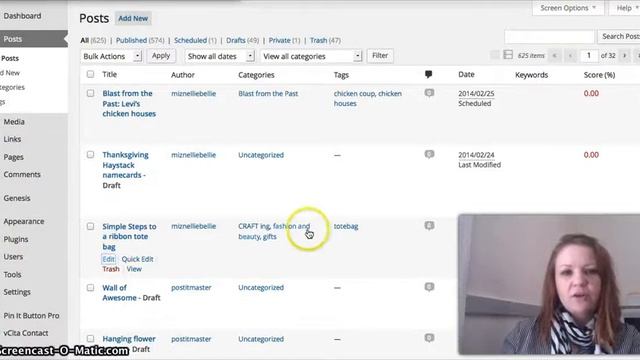The width and height of the screenshot is (640, 360).
Task: Check the Simple Steps ribbon tote bag post
Action: coord(90,226)
